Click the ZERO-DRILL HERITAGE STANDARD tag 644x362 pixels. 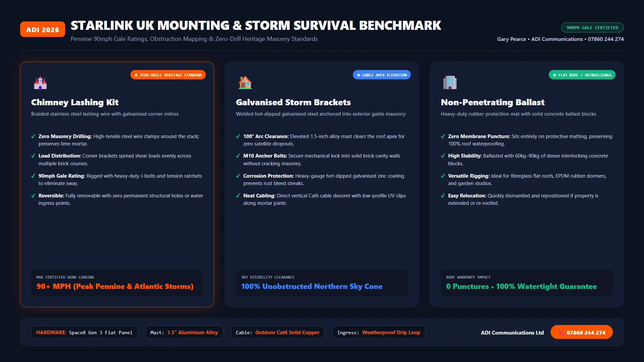coord(168,75)
